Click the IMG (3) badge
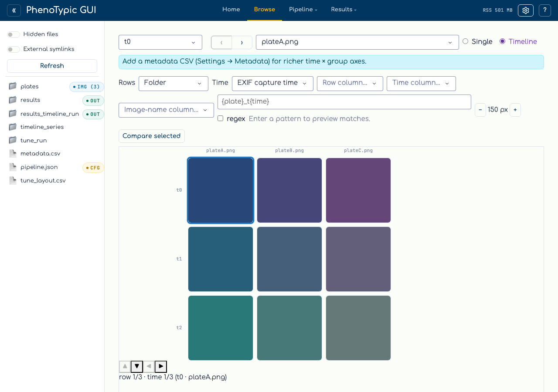558x392 pixels. 87,87
